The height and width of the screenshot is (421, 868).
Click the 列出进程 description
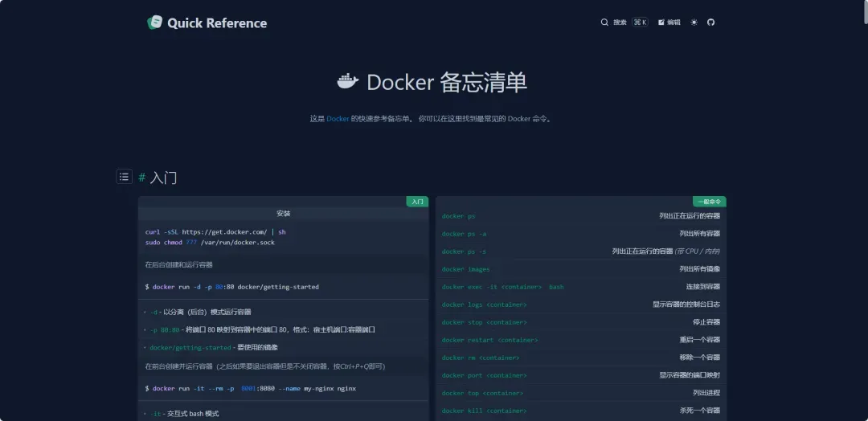point(706,394)
